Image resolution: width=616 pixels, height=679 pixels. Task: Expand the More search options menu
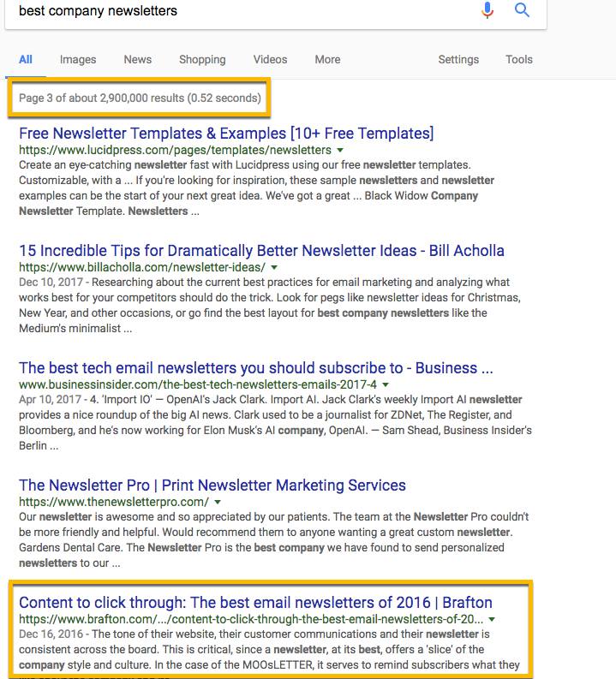tap(327, 60)
